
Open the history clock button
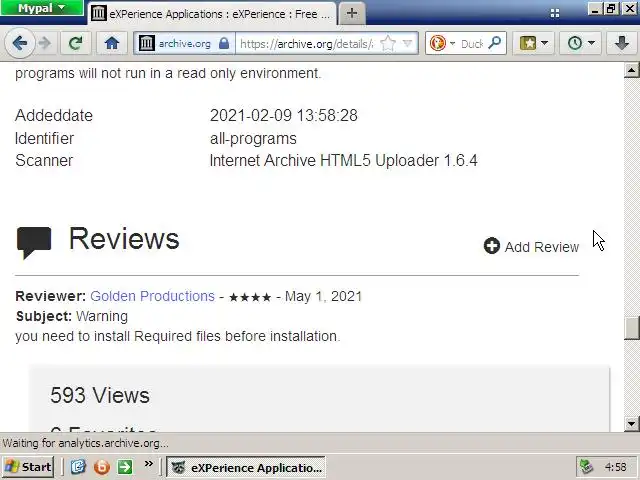[x=575, y=43]
